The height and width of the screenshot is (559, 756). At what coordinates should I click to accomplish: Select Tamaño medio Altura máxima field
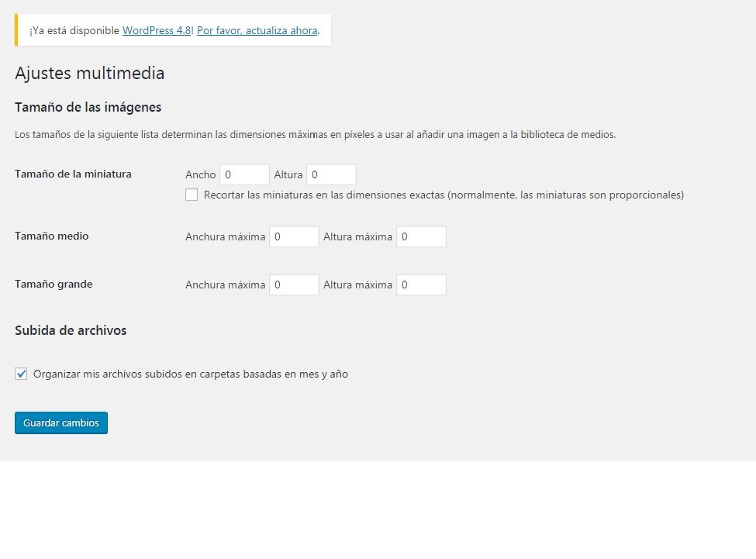pyautogui.click(x=421, y=236)
